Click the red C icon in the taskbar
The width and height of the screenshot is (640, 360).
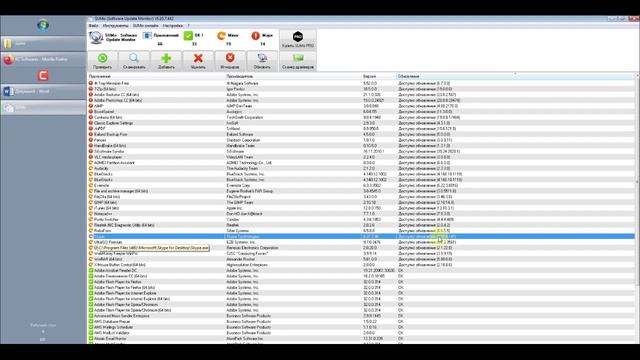43,76
